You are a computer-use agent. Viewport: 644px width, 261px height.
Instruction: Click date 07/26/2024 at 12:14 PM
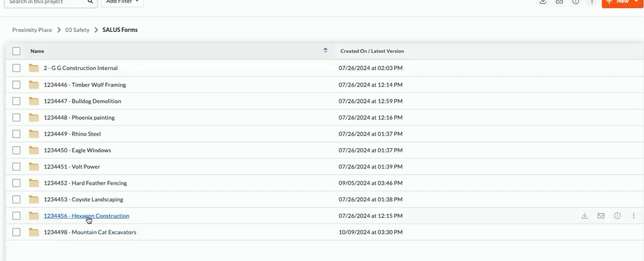click(x=370, y=85)
